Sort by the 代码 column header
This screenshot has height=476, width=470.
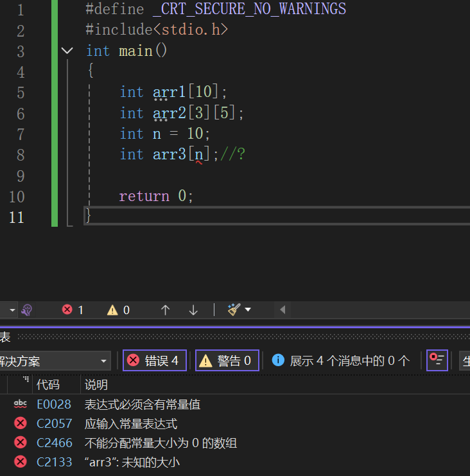click(48, 385)
